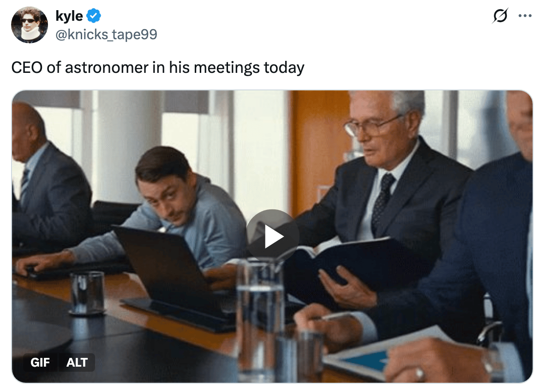The width and height of the screenshot is (540, 392).
Task: Click the word today in the post
Action: (284, 68)
